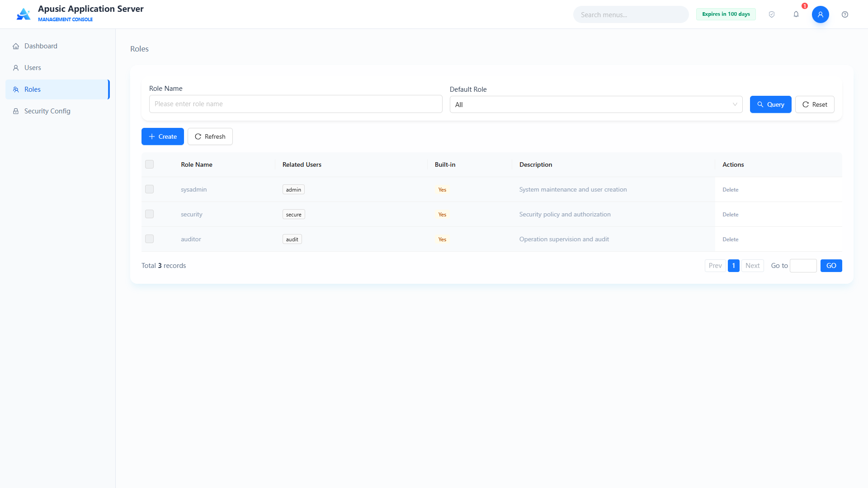Image resolution: width=868 pixels, height=488 pixels.
Task: Click the shield security icon in header
Action: click(772, 14)
